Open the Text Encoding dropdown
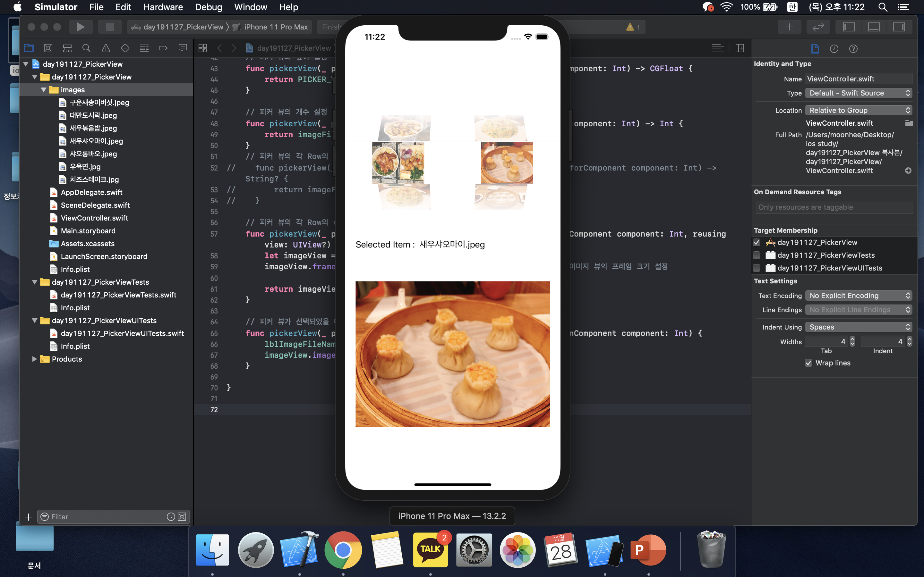Viewport: 924px width, 577px height. pyautogui.click(x=858, y=296)
